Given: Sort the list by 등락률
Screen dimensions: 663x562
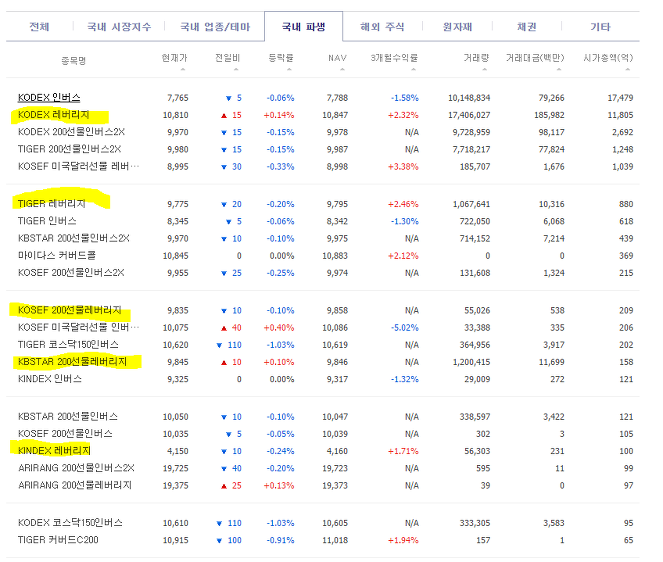Looking at the screenshot, I should click(x=281, y=58).
